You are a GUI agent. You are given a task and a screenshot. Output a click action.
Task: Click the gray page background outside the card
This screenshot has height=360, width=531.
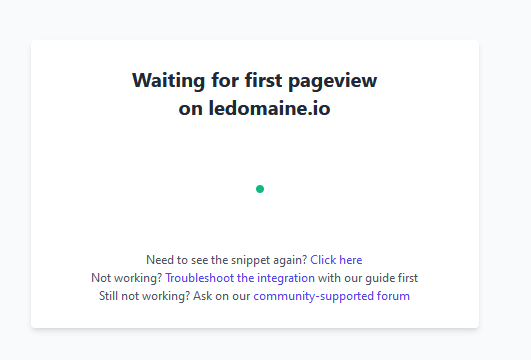point(505,183)
